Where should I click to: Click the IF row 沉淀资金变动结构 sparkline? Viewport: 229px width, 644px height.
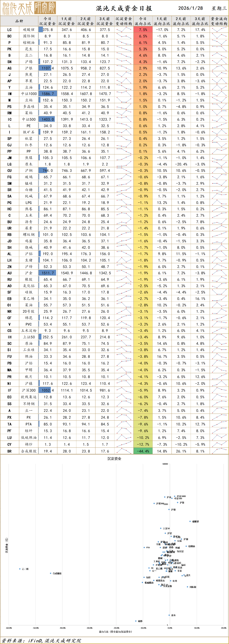124,390
